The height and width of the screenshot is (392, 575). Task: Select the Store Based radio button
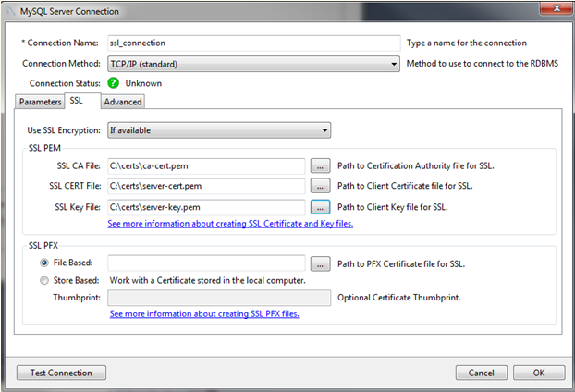pyautogui.click(x=44, y=280)
